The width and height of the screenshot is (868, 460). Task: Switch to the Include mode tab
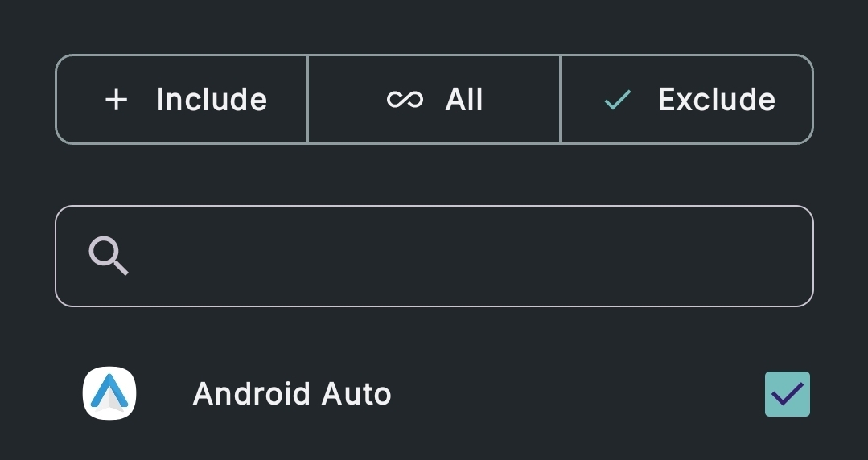(x=182, y=100)
